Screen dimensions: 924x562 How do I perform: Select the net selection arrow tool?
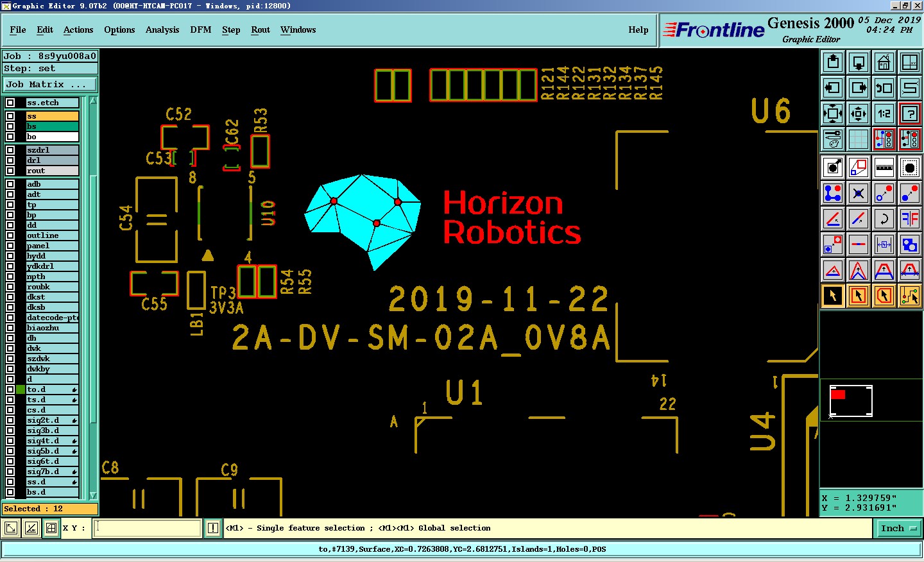point(910,296)
